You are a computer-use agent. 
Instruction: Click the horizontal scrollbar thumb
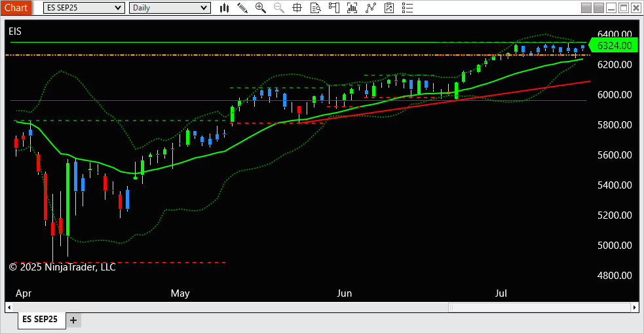pos(539,307)
